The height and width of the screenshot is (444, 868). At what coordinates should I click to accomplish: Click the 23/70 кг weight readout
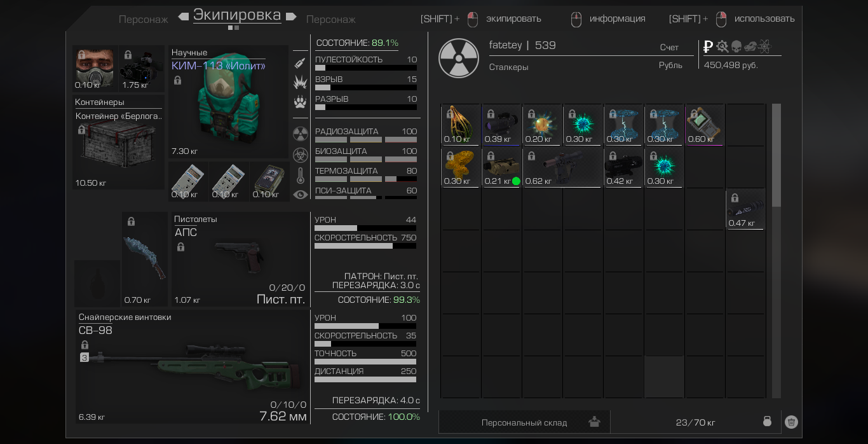click(x=695, y=422)
